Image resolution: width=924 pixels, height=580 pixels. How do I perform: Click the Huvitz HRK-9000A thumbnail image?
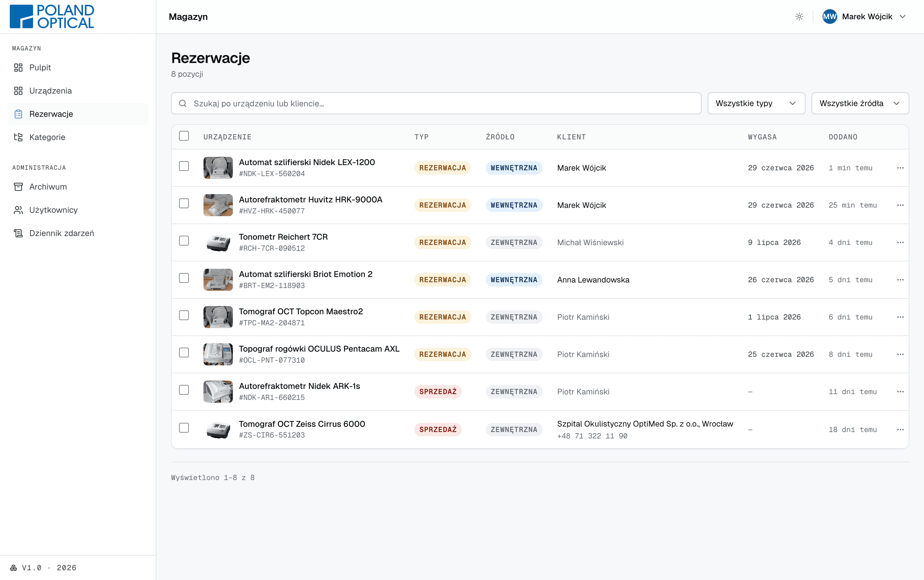click(218, 205)
